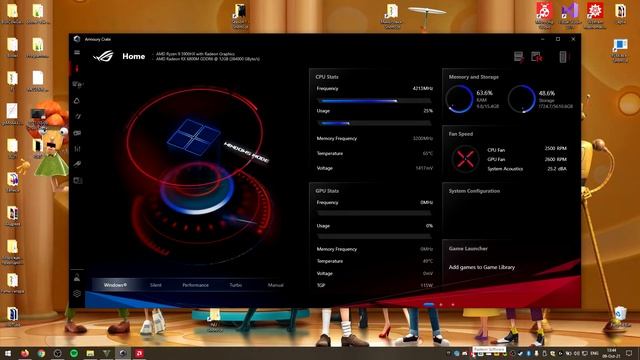
Task: Click the phone device icon in header
Action: [562, 57]
